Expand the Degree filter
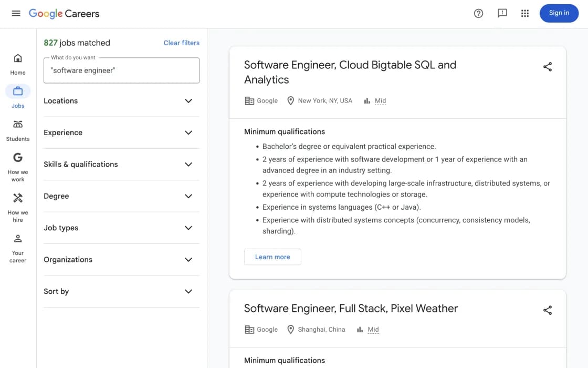 tap(121, 196)
